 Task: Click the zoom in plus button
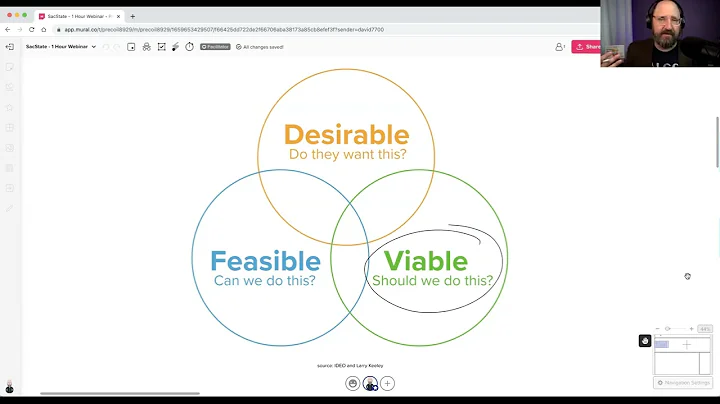[692, 329]
